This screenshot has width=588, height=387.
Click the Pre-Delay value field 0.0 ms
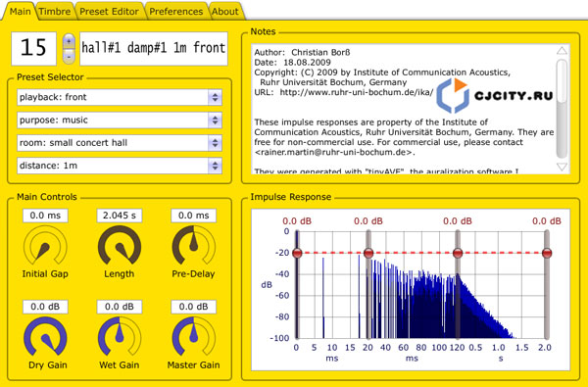coord(193,216)
